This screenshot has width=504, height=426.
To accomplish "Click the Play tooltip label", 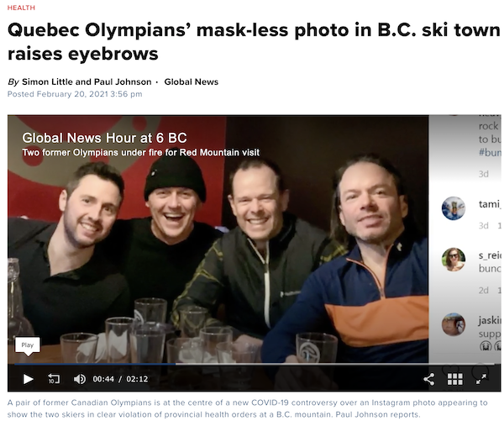I will tap(28, 345).
